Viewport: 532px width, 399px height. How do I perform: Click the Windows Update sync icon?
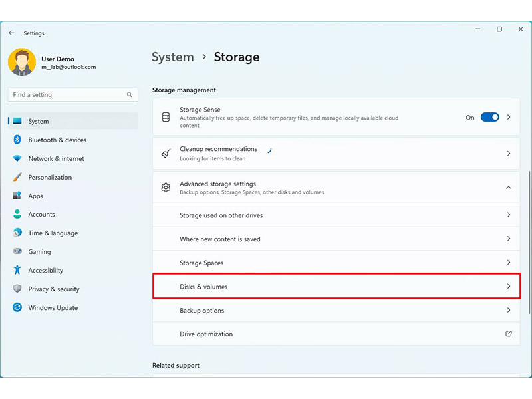click(17, 307)
